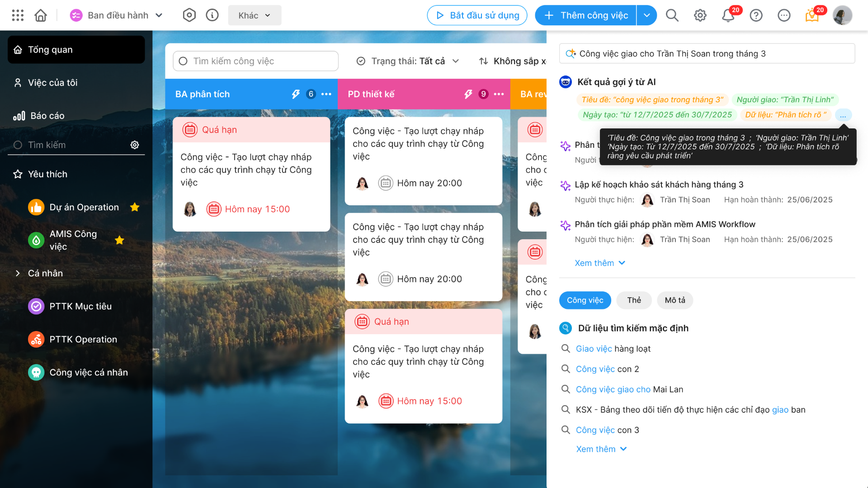Unfavorite AMIS Công việc star
This screenshot has width=868, height=488.
(x=119, y=240)
